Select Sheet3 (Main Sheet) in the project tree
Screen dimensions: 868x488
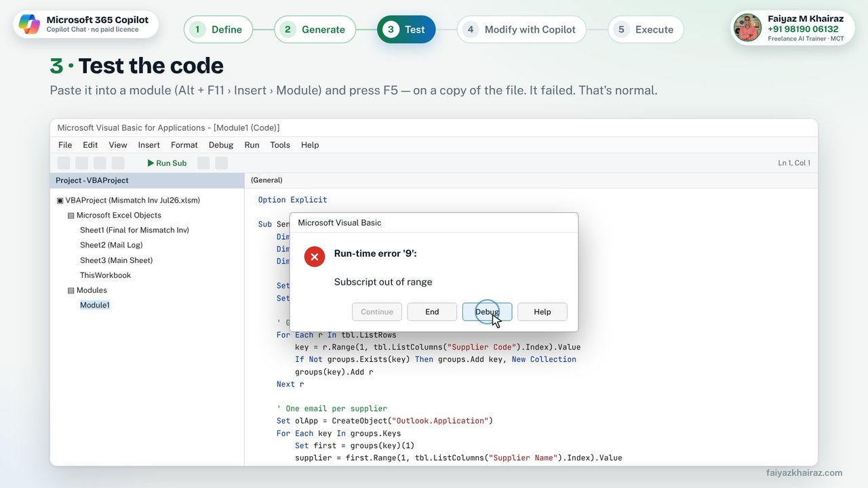pyautogui.click(x=116, y=260)
